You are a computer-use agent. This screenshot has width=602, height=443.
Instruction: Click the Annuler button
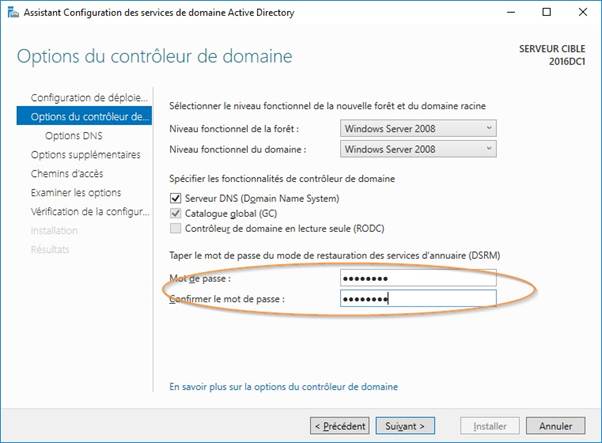click(556, 426)
